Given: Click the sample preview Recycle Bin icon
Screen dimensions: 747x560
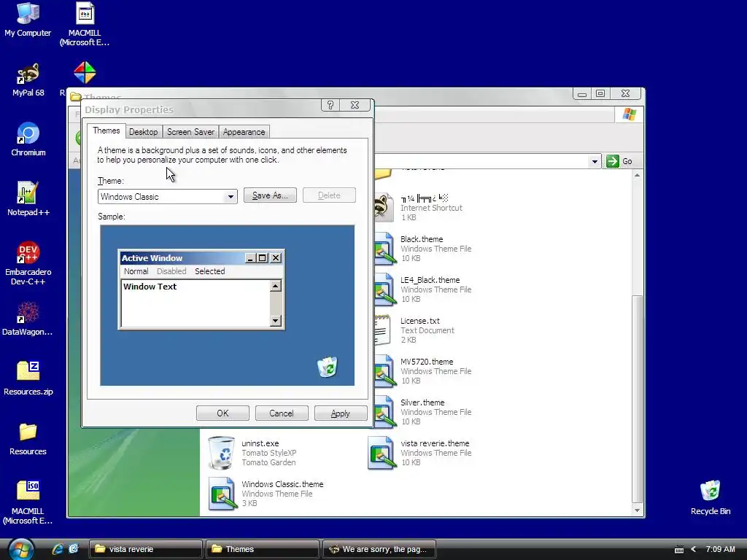Looking at the screenshot, I should tap(328, 367).
